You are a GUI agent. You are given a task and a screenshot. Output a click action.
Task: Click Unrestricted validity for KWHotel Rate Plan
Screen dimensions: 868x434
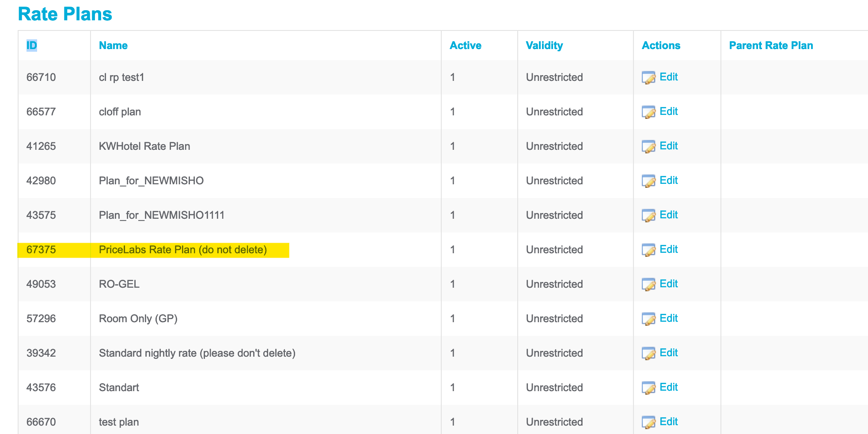point(554,146)
